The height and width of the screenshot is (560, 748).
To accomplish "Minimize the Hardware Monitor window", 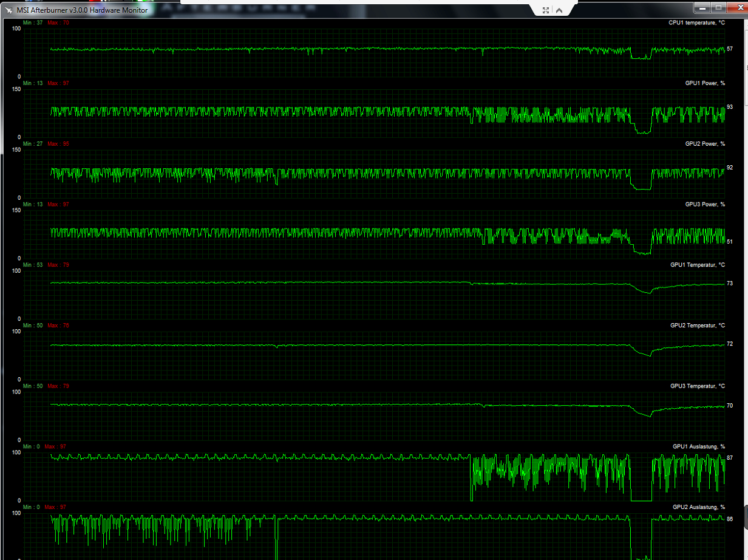I will click(701, 7).
